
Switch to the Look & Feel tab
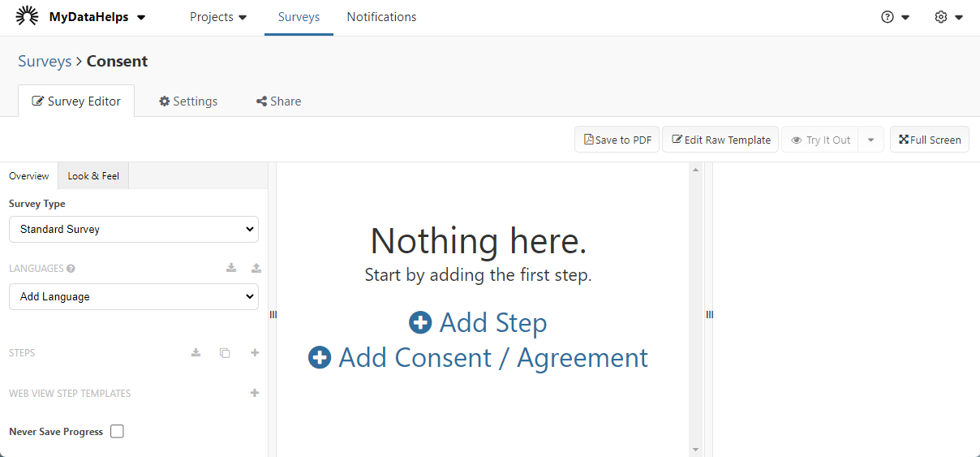click(93, 176)
